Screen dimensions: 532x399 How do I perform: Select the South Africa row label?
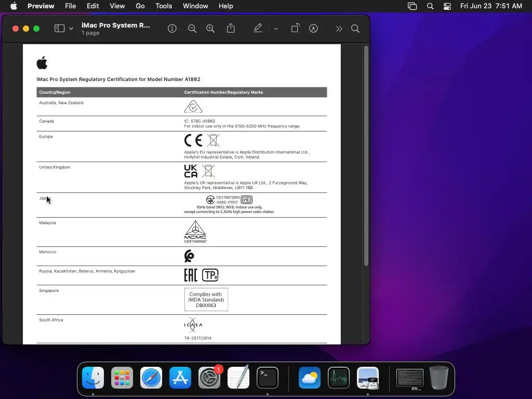click(51, 320)
